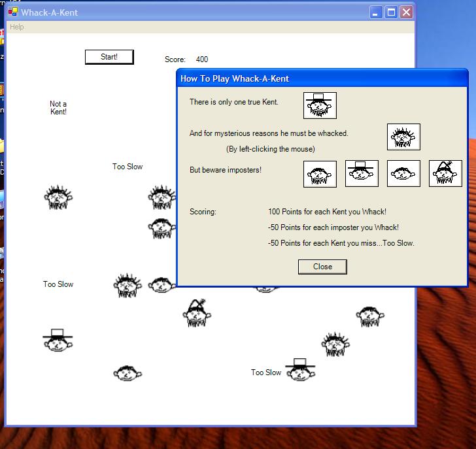Click the '-50 Points for each imposter' line

click(333, 227)
